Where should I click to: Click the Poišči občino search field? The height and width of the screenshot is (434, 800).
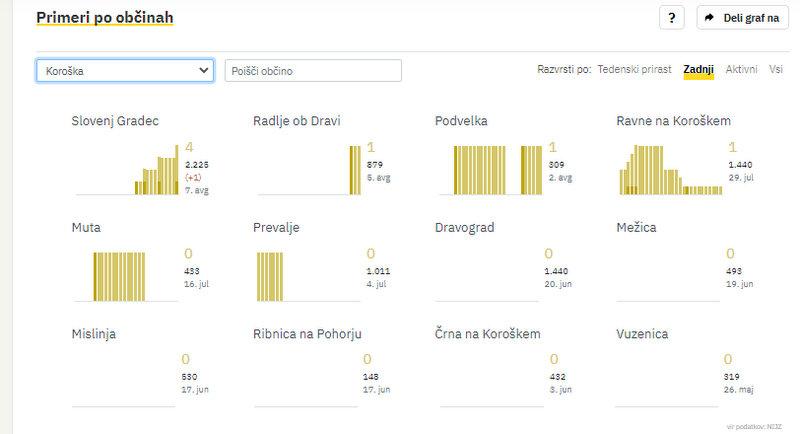pos(313,71)
